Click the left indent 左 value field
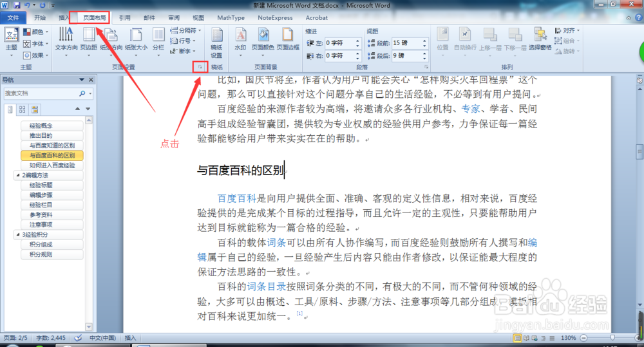644x347 pixels. (x=339, y=43)
